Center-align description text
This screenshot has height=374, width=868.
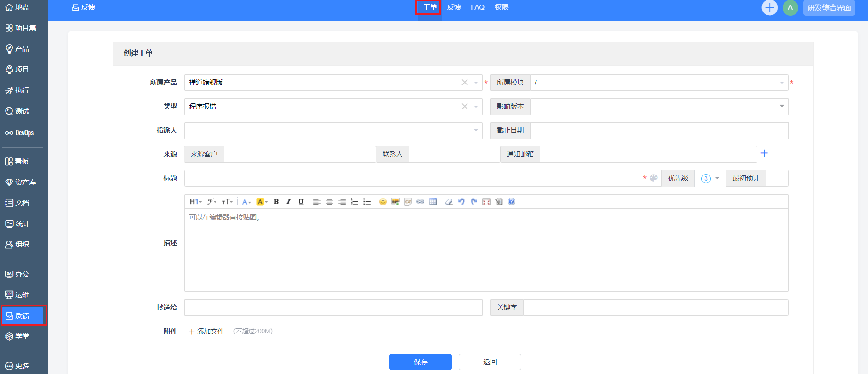point(329,202)
